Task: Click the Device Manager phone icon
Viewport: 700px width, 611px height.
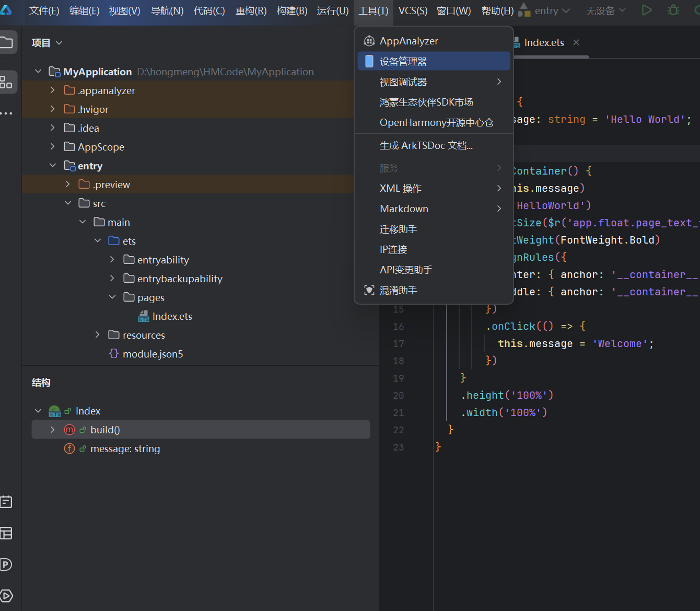Action: tap(369, 61)
